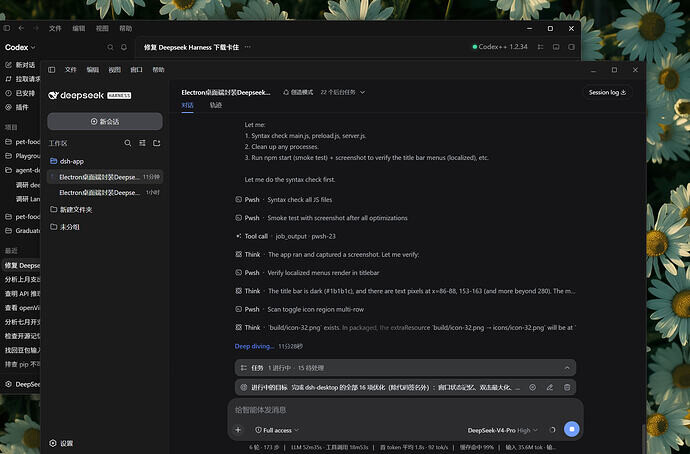The width and height of the screenshot is (690, 454).
Task: Open 帮助 menu in Codex window
Action: (x=126, y=28)
